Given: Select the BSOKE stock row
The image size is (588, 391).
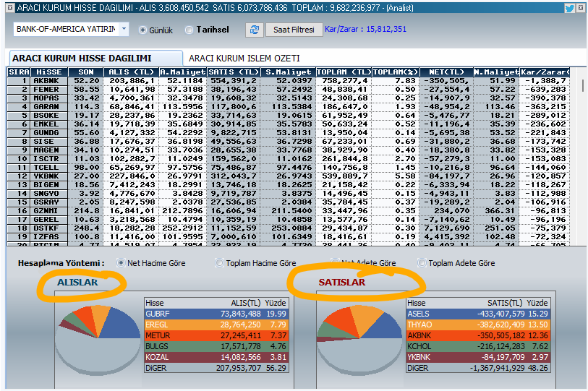Looking at the screenshot, I should (289, 115).
